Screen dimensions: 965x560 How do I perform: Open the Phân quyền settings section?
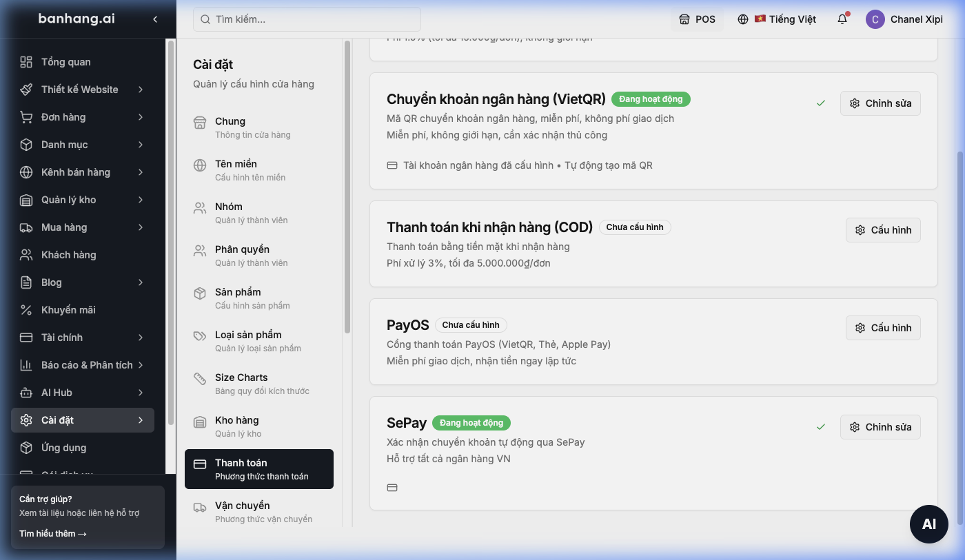coord(259,256)
